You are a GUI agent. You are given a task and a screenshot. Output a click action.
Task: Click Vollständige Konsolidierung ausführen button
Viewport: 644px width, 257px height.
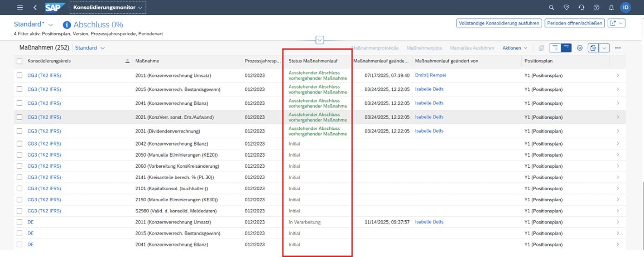point(499,23)
